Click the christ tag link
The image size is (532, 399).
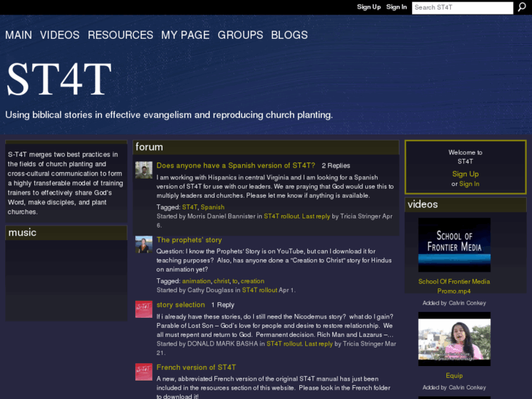tap(222, 281)
